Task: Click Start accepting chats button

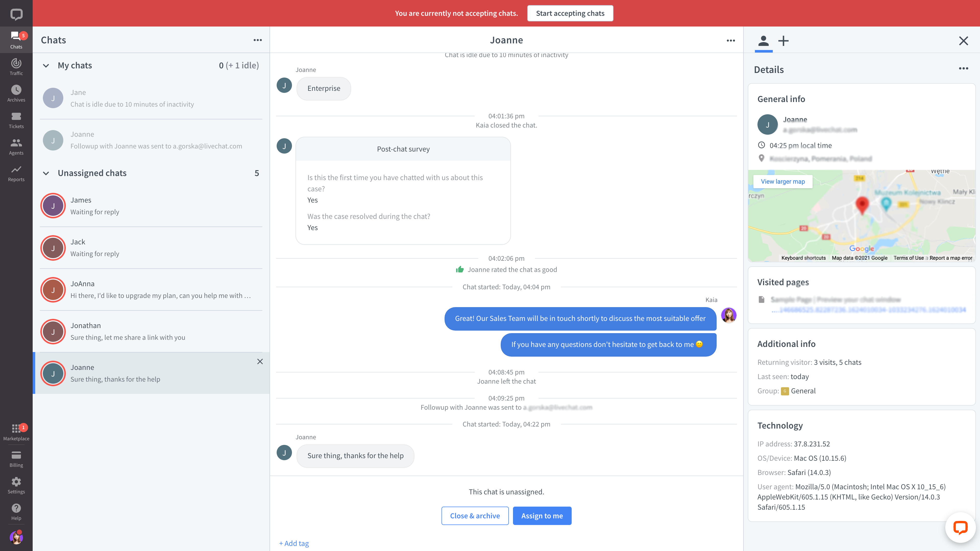Action: tap(570, 13)
